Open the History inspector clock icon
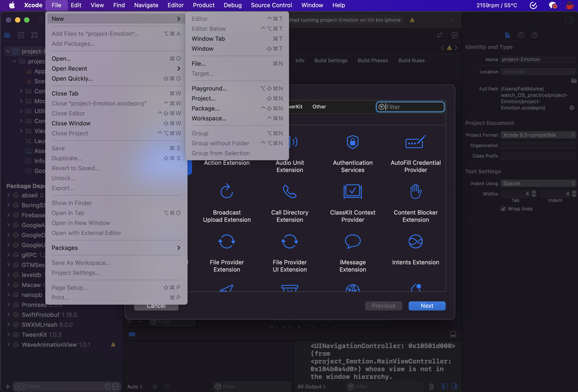Viewport: 578px width, 392px height. [x=521, y=35]
